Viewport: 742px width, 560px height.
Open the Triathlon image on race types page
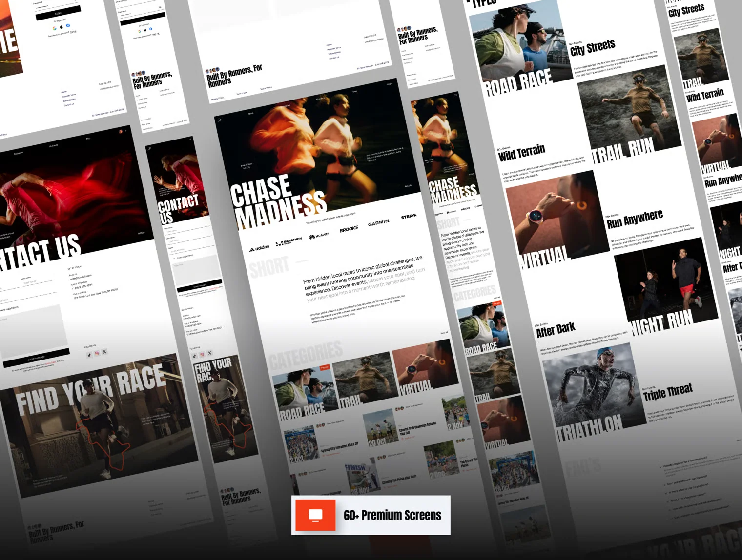pos(594,392)
